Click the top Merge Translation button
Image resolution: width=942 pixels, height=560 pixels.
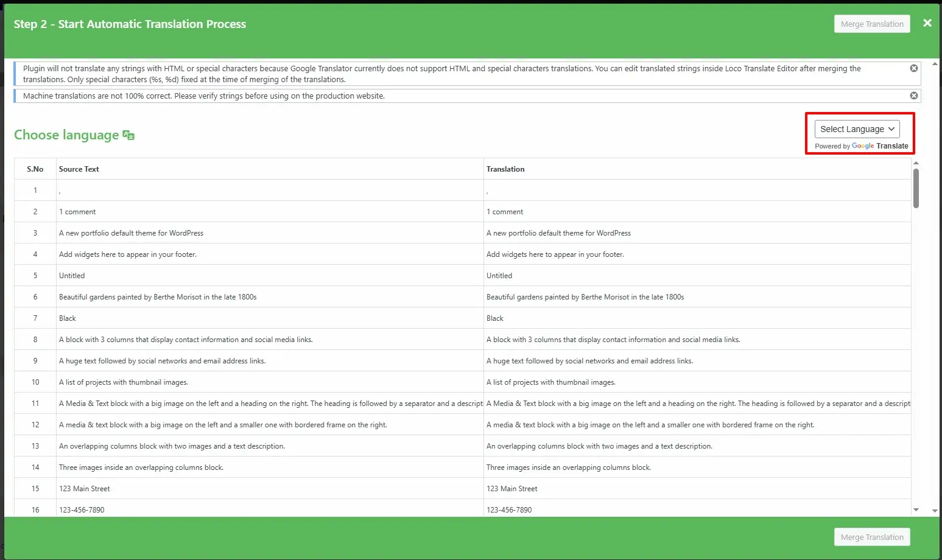point(872,24)
